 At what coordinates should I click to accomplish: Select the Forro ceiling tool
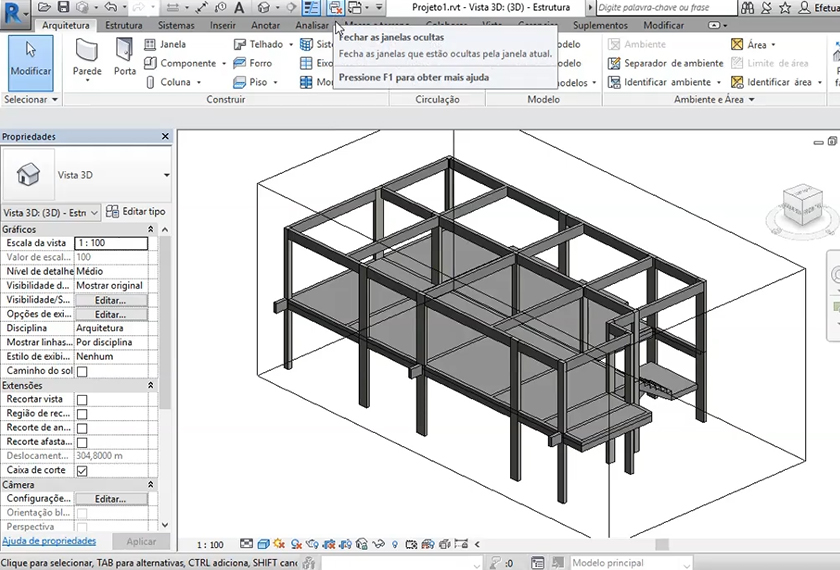252,63
